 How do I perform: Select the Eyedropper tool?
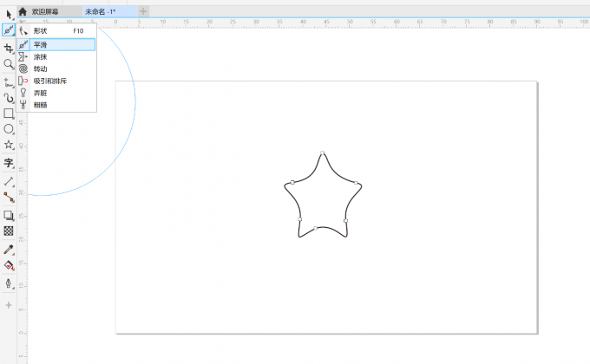click(x=9, y=250)
